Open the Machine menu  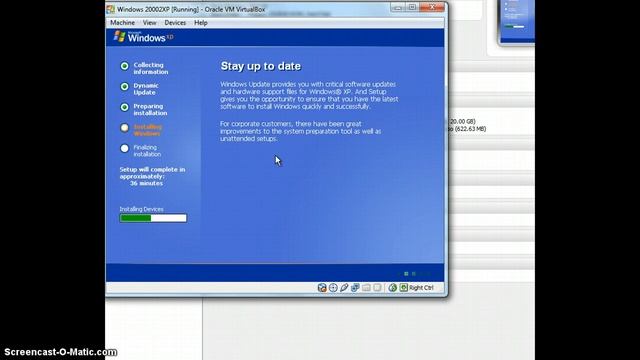click(122, 23)
